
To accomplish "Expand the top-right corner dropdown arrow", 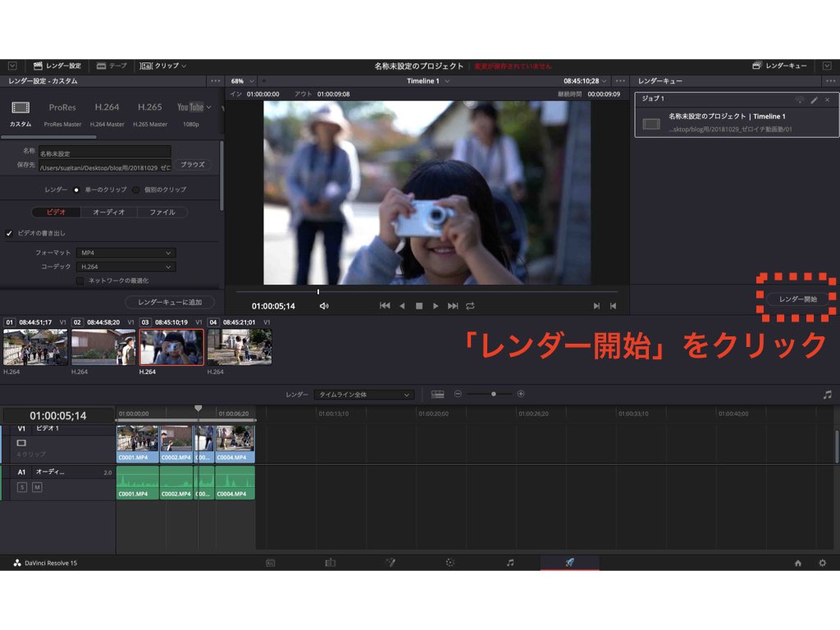I will click(827, 66).
